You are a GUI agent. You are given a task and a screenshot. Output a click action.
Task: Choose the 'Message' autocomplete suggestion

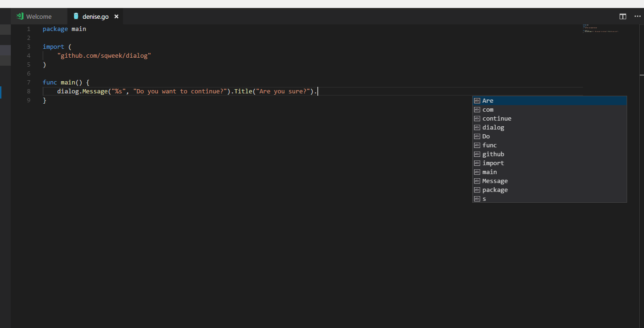[x=549, y=181]
